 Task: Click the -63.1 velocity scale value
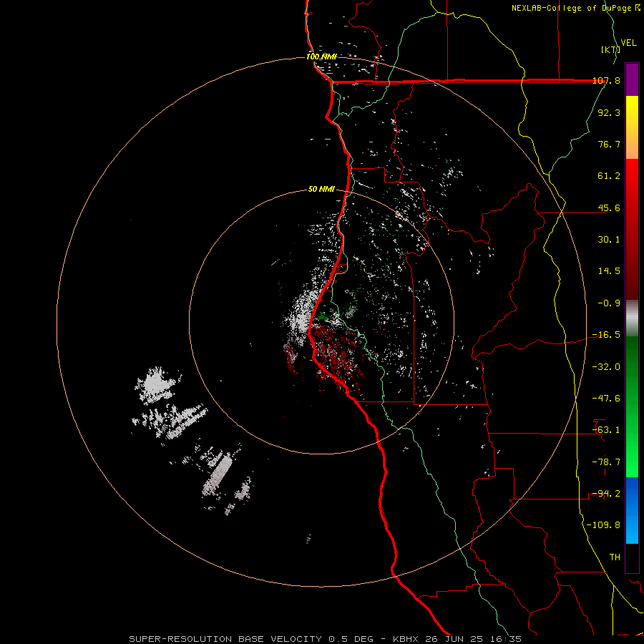pos(606,430)
